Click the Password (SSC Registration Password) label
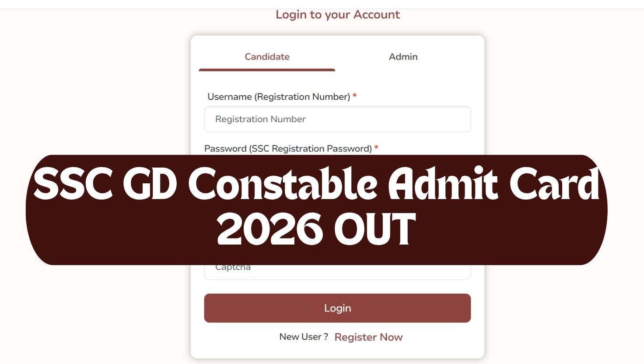This screenshot has height=364, width=644. coord(288,149)
